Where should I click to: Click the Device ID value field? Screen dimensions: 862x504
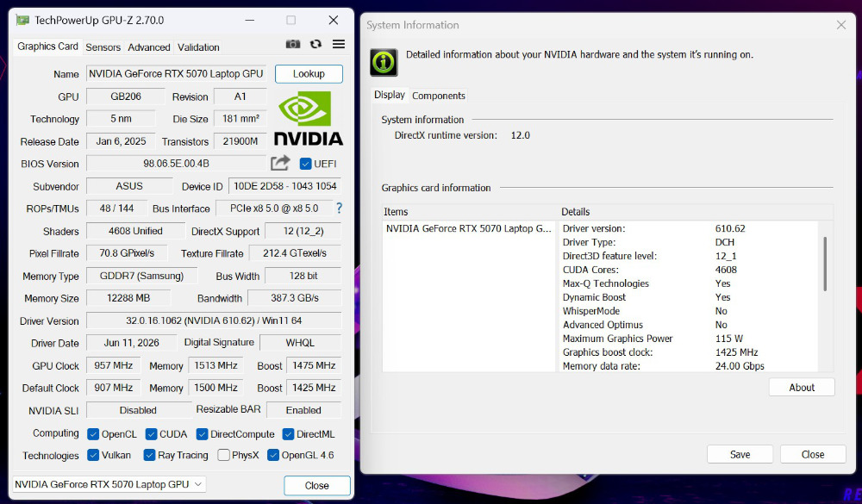(x=284, y=186)
